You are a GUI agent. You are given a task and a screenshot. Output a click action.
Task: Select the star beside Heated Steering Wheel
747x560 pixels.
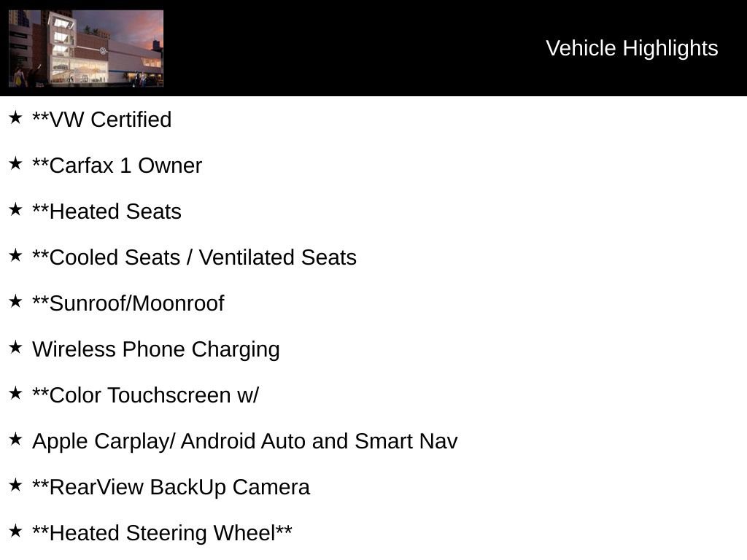pyautogui.click(x=15, y=531)
